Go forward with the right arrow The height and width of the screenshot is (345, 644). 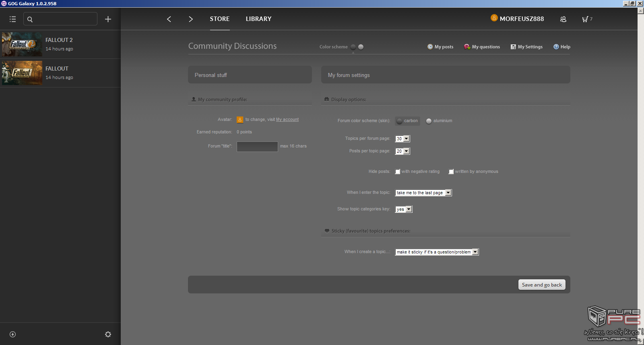pyautogui.click(x=191, y=19)
